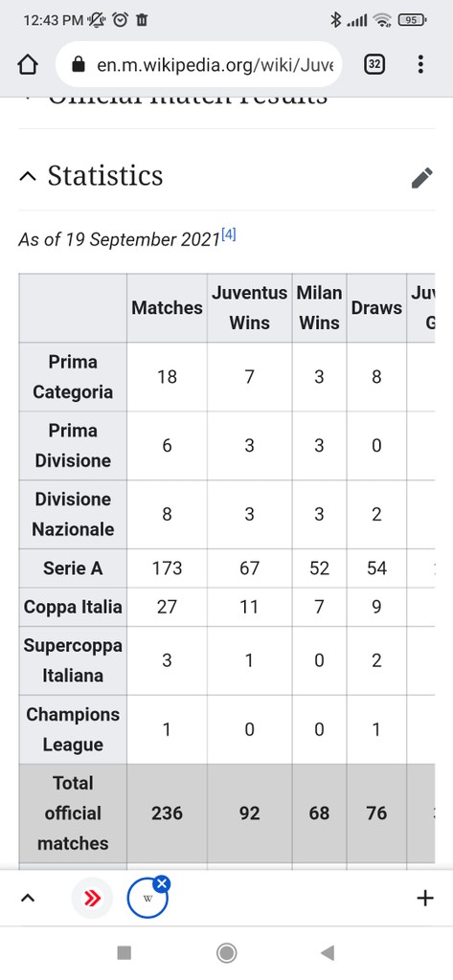Screen dimensions: 453x980
Task: Open citation reference [4]
Action: click(x=228, y=237)
